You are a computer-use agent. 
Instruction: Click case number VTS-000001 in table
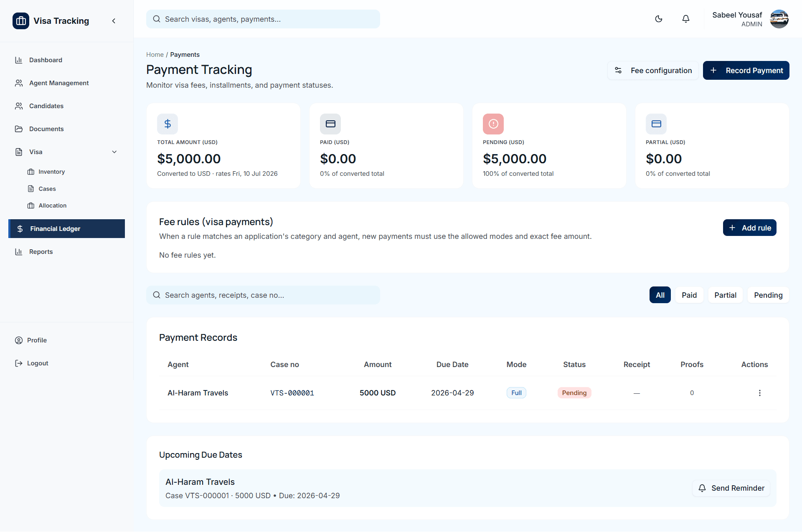click(292, 393)
